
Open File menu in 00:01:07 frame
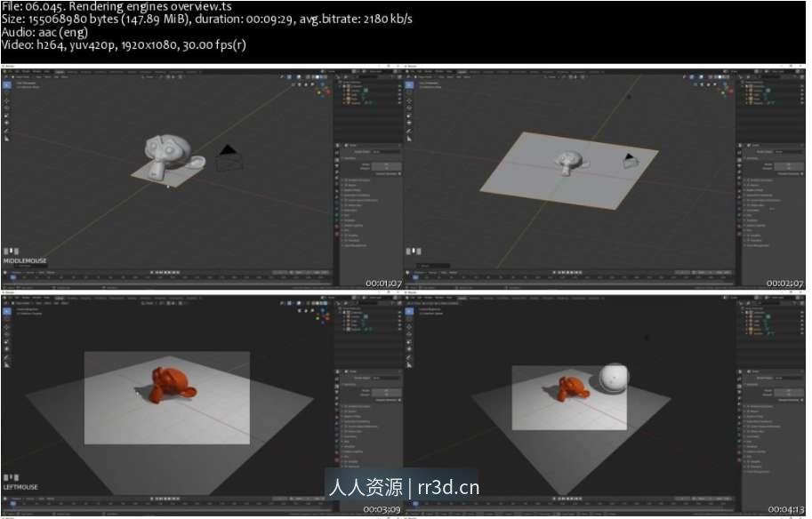click(x=10, y=71)
